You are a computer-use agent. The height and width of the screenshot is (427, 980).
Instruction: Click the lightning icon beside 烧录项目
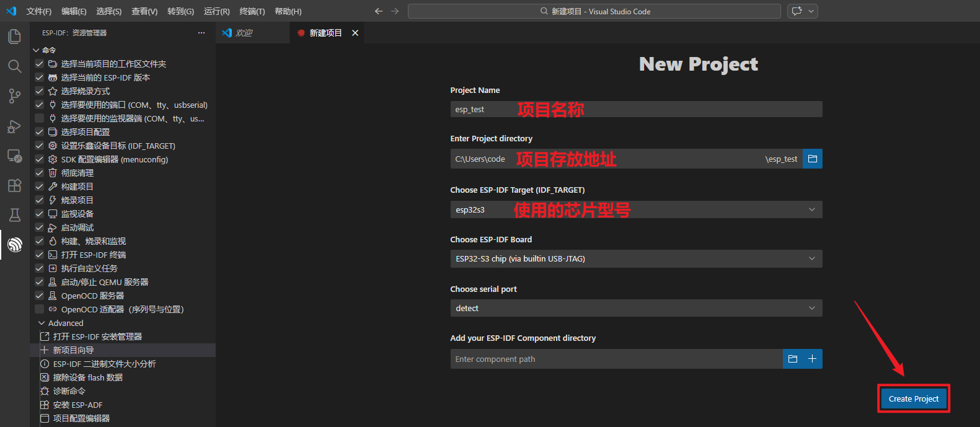pos(53,200)
